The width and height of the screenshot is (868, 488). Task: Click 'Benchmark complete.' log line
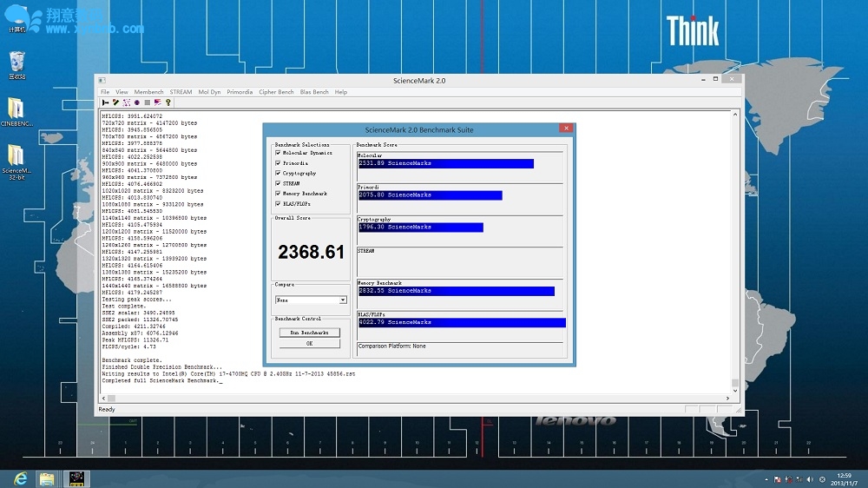click(x=132, y=360)
